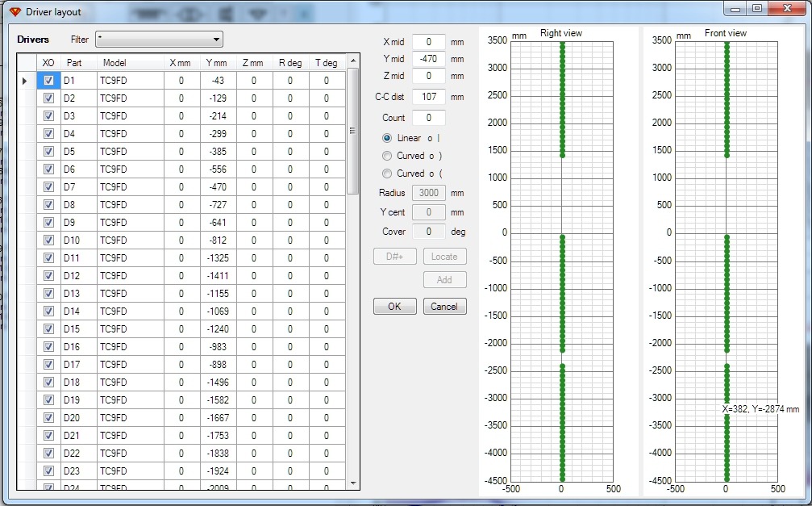Screen dimensions: 812x506
Task: Click the Count input field
Action: point(429,118)
